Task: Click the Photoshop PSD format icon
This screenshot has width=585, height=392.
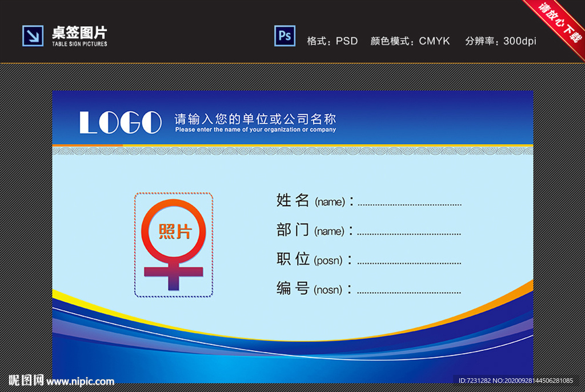Action: pyautogui.click(x=285, y=36)
